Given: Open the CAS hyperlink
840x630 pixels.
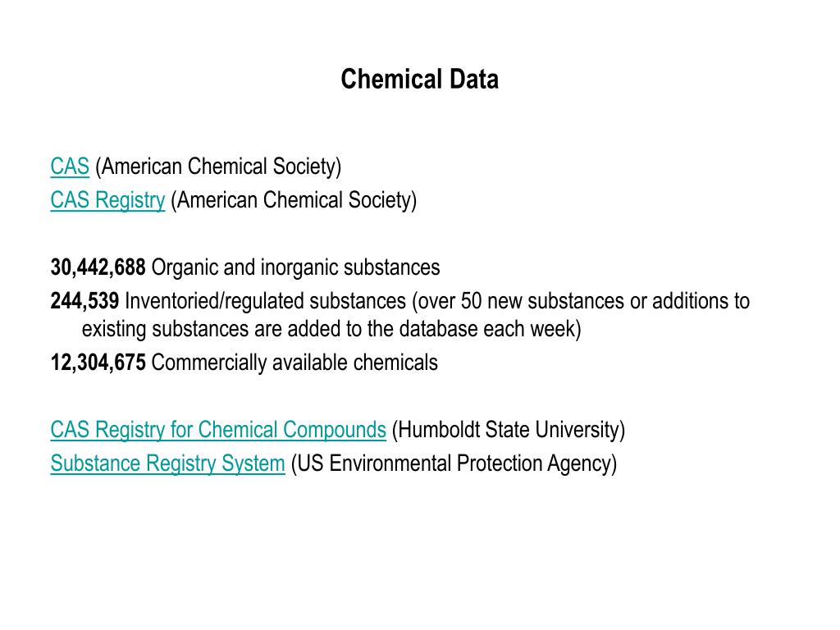Looking at the screenshot, I should click(x=70, y=166).
